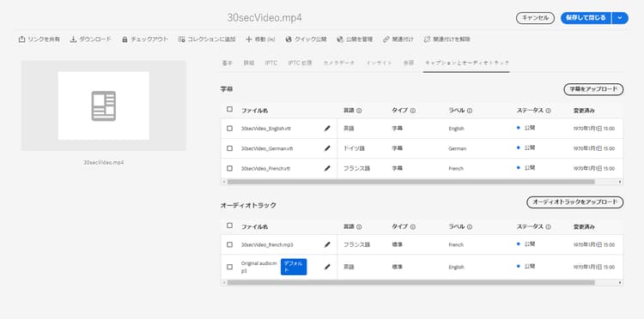Click the unrelate icon

click(x=427, y=39)
